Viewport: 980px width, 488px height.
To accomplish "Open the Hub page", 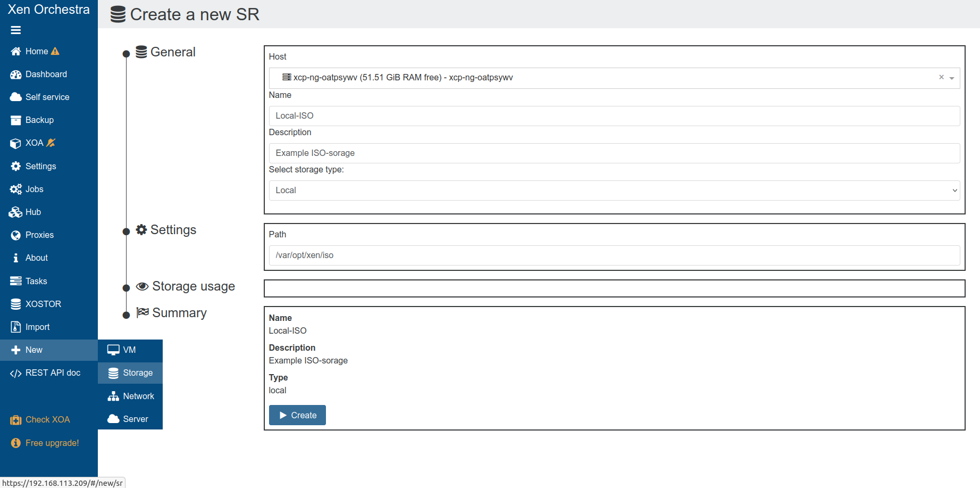I will pos(49,212).
